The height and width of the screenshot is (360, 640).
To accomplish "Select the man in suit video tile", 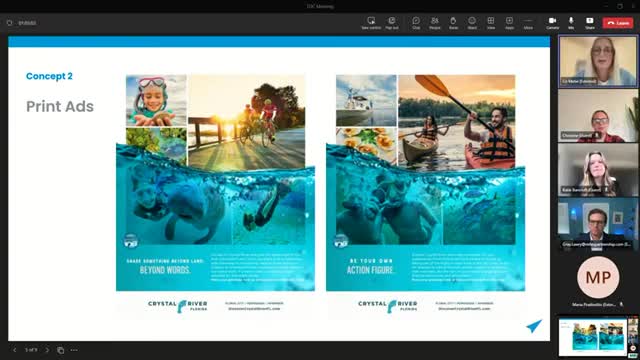I will pyautogui.click(x=598, y=224).
